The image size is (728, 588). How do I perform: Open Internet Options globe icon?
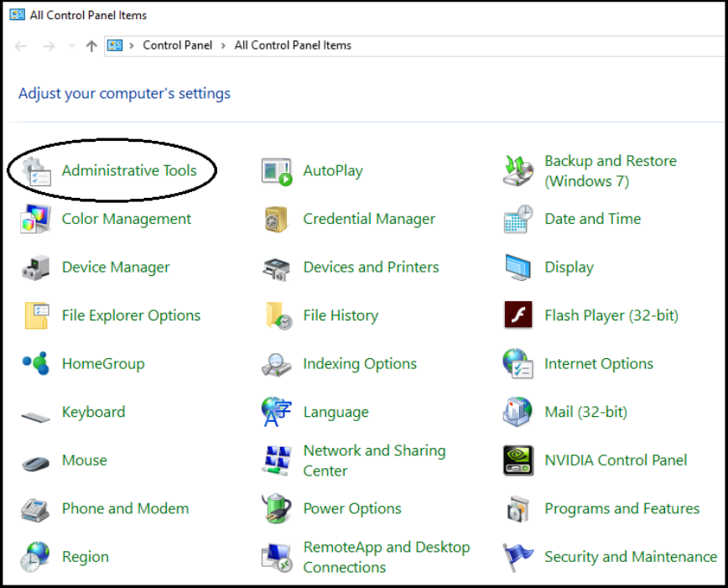(517, 364)
